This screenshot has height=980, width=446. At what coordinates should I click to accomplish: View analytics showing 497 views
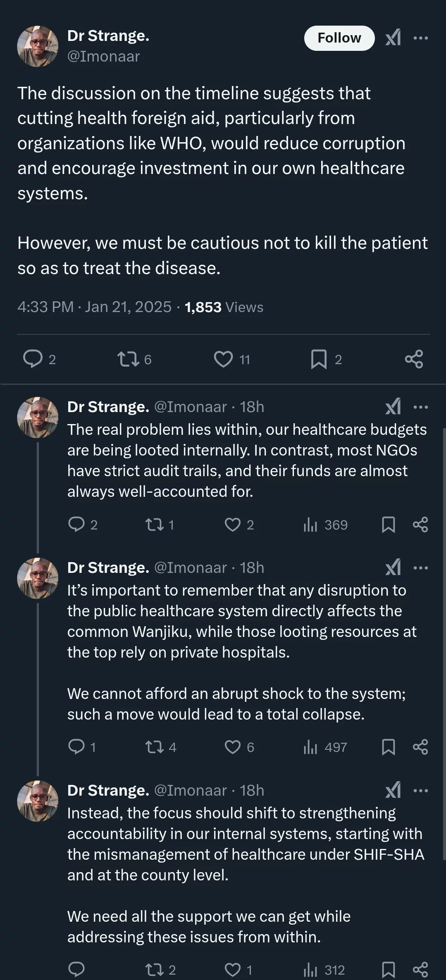(325, 747)
